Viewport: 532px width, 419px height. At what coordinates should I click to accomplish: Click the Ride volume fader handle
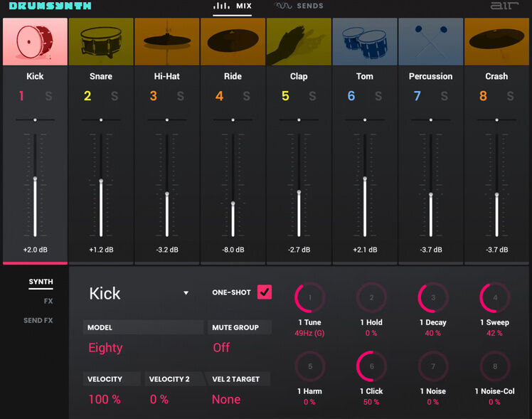tap(233, 203)
